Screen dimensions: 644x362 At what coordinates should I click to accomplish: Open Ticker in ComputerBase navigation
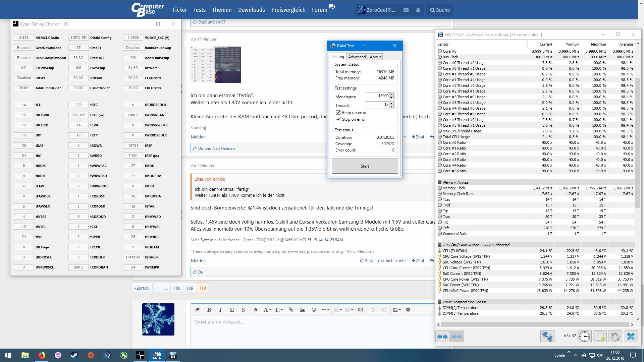(x=179, y=10)
